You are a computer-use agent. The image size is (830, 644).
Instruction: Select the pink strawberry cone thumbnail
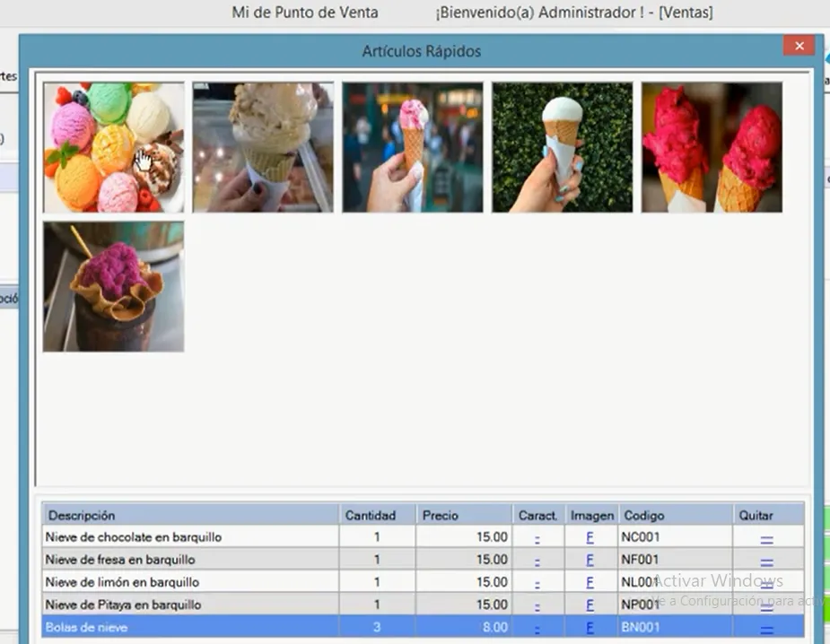412,146
